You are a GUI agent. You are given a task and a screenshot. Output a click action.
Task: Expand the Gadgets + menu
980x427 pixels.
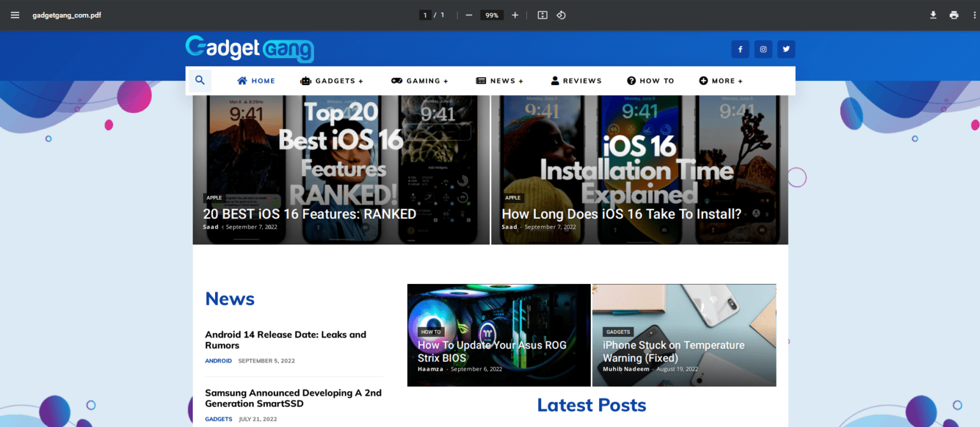pos(332,81)
